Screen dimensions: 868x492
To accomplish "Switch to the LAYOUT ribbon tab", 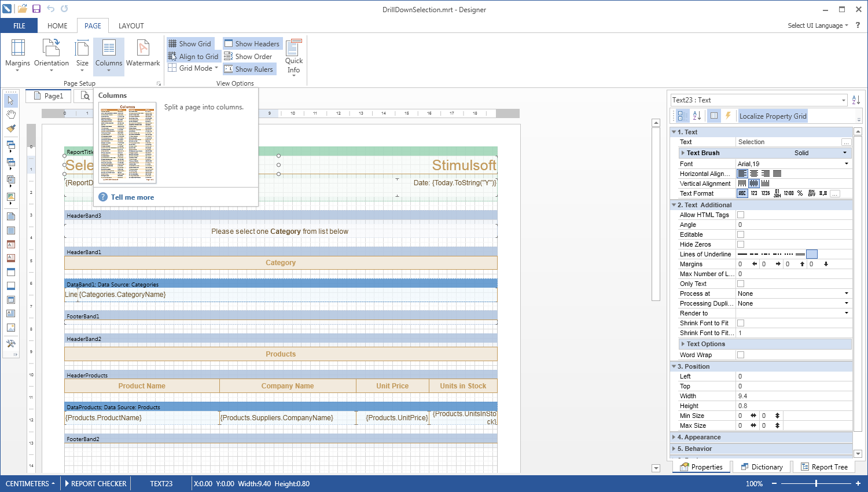I will pyautogui.click(x=131, y=25).
